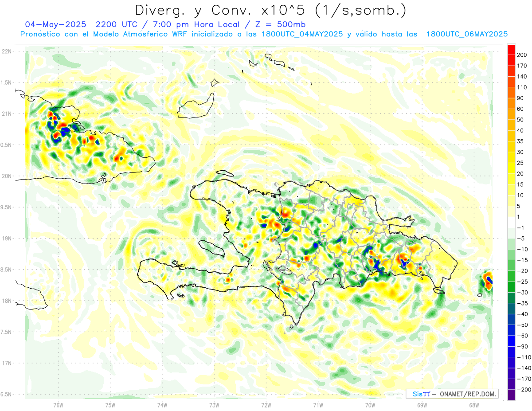Click the '69W' longitude label
This screenshot has height=411, width=532.
(422, 405)
